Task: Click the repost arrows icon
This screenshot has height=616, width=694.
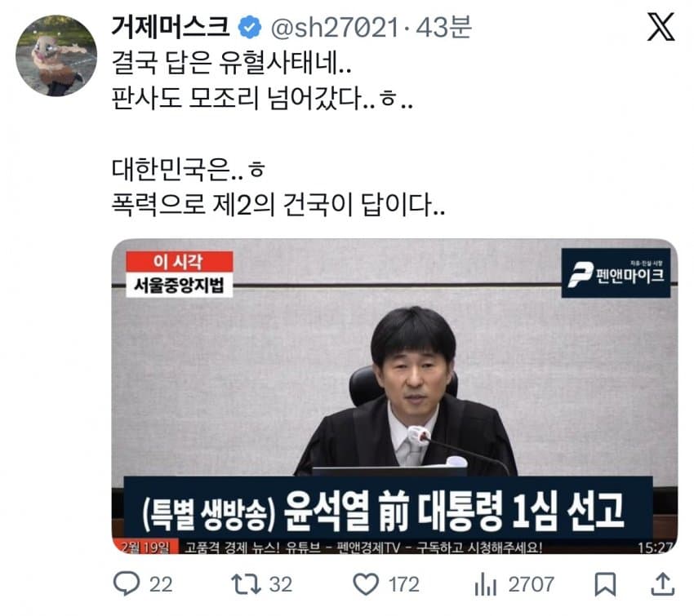Action: point(246,583)
